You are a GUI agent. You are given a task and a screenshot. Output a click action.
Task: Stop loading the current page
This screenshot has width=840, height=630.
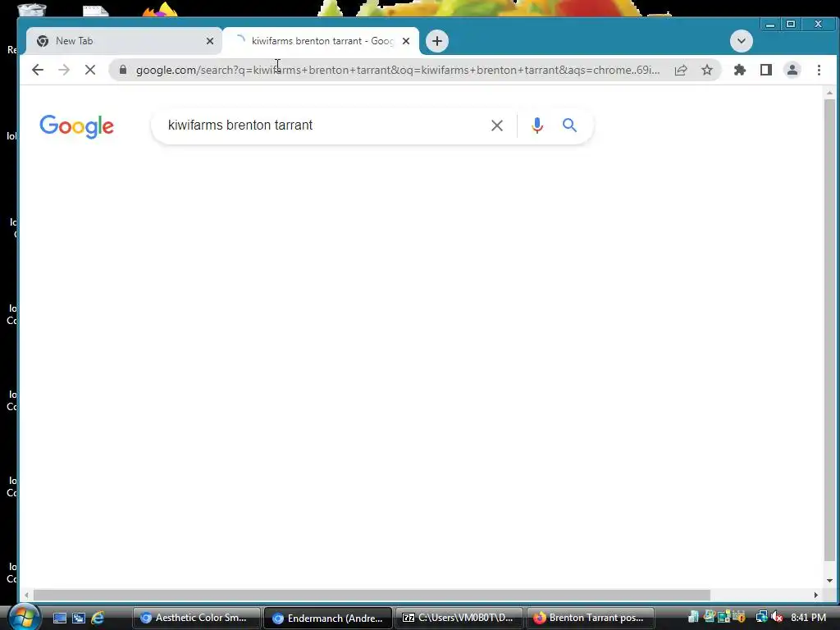90,70
